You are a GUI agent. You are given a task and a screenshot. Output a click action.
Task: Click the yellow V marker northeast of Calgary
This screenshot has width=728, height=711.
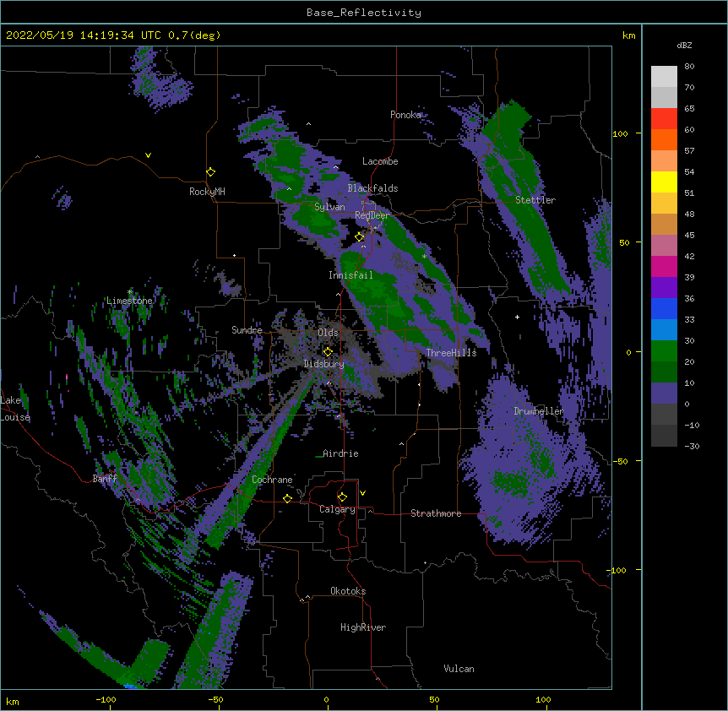pyautogui.click(x=362, y=493)
